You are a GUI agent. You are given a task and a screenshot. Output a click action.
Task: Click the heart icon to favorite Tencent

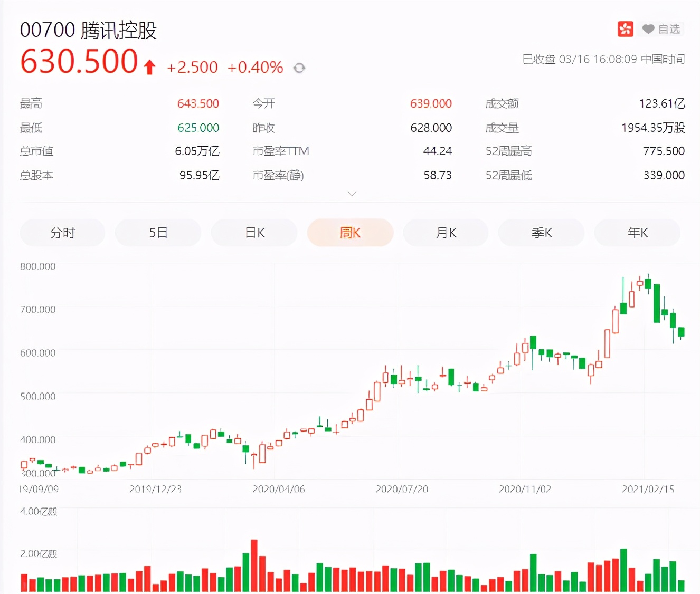click(648, 29)
